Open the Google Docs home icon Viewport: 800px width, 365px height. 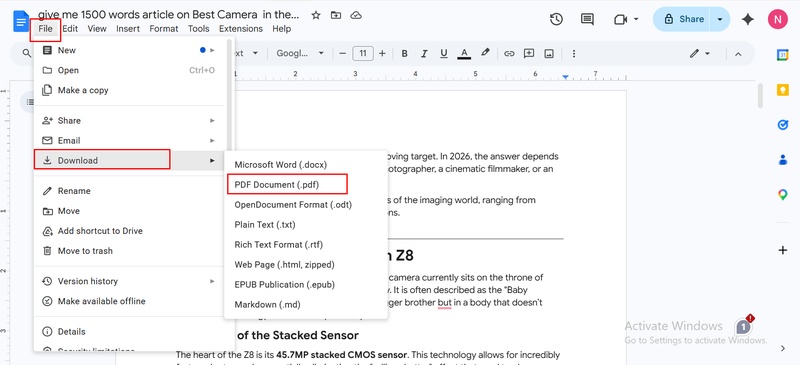(21, 22)
